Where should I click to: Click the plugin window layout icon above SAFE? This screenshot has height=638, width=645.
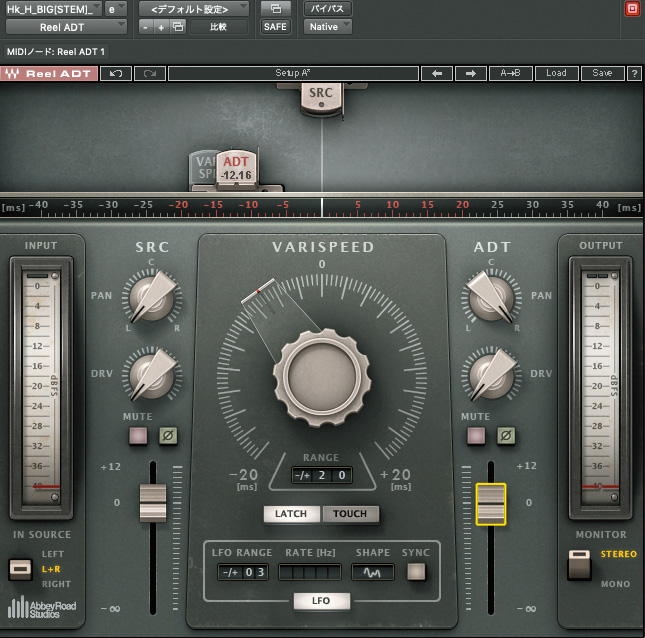(x=276, y=9)
